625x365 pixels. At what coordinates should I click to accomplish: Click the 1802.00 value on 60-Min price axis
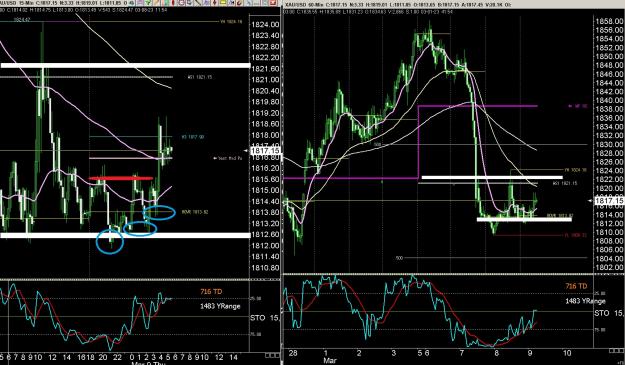pyautogui.click(x=609, y=267)
